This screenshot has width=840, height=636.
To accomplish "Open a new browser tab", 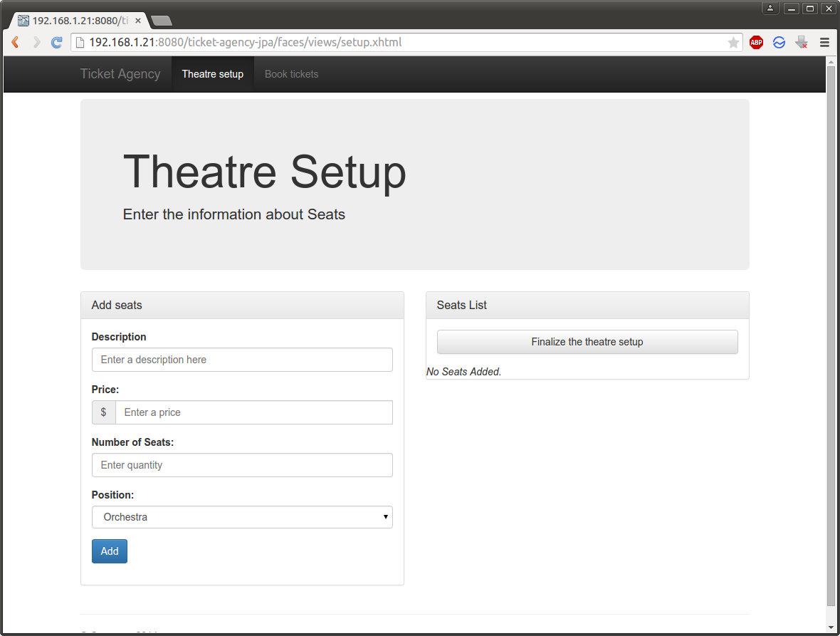I will 162,21.
